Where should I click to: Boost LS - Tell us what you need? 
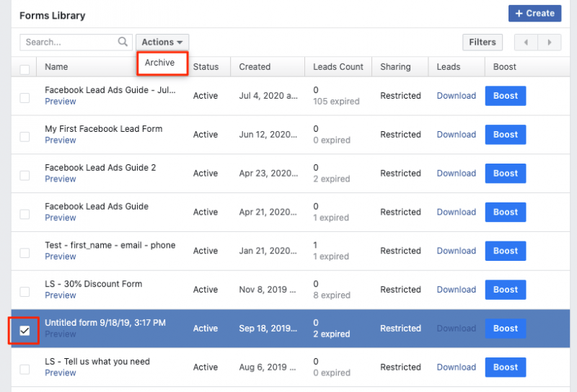tap(506, 367)
